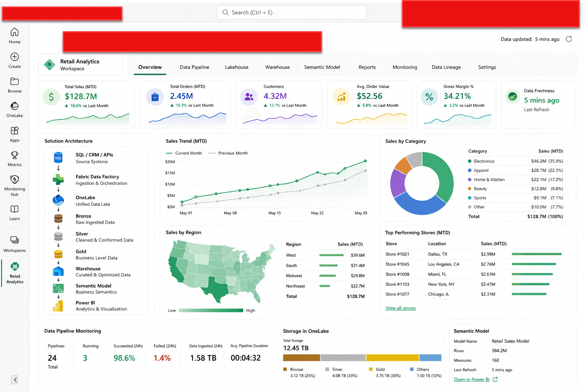Go to the Data Lineage tab
Viewport: 584px width, 392px height.
coord(446,67)
